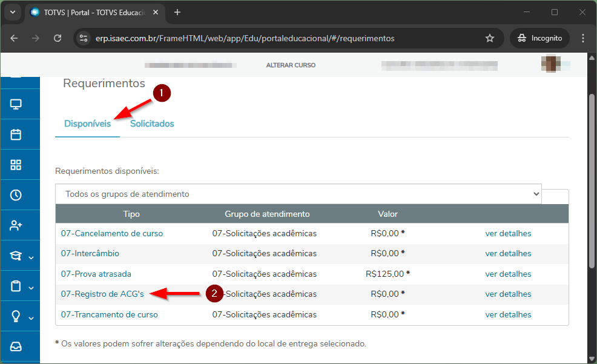Select the Disponíveis tab
The height and width of the screenshot is (364, 597).
(87, 124)
